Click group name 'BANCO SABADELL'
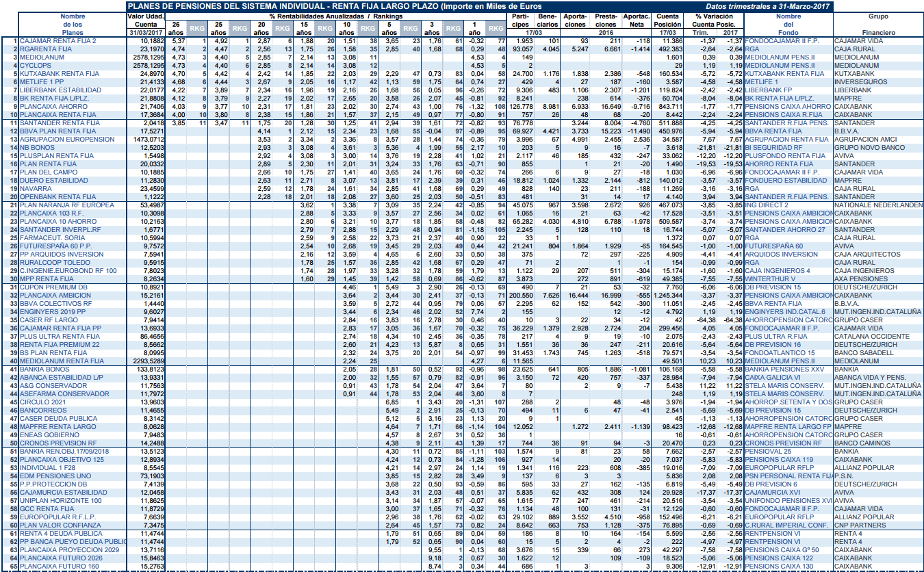Viewport: 924px width, 572px height. coord(862,352)
